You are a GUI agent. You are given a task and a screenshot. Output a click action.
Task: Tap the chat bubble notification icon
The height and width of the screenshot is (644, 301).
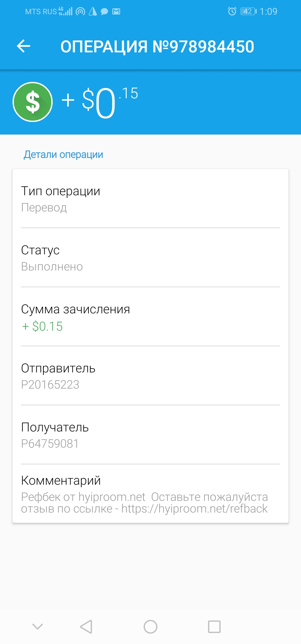coord(104,11)
